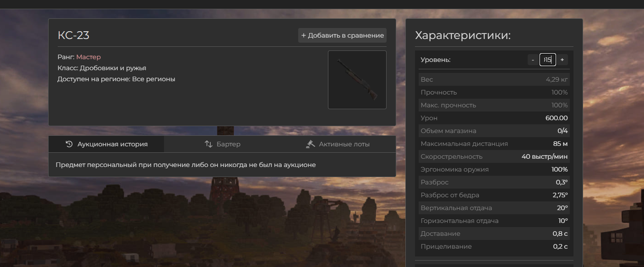Focus the Уровень number input field
644x267 pixels.
[547, 60]
